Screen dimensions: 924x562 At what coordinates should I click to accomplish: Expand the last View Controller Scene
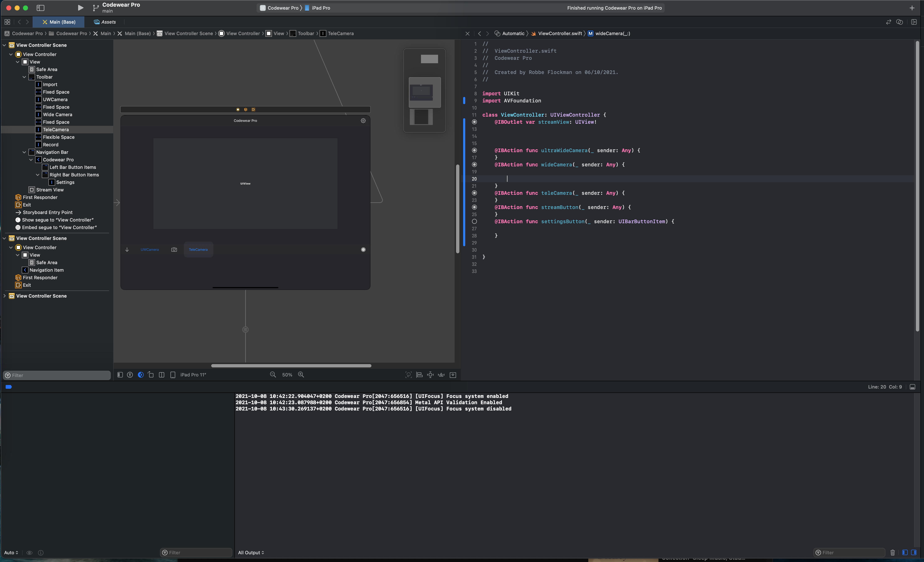[5, 296]
